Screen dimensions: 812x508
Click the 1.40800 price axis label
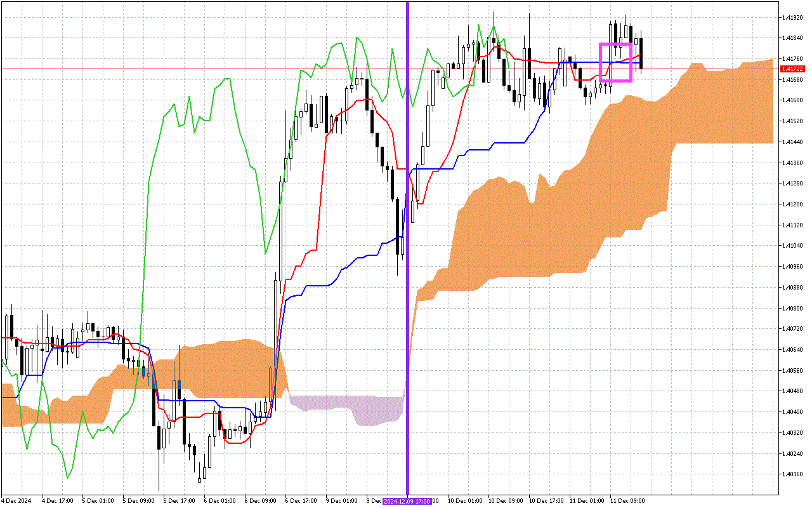coord(793,309)
